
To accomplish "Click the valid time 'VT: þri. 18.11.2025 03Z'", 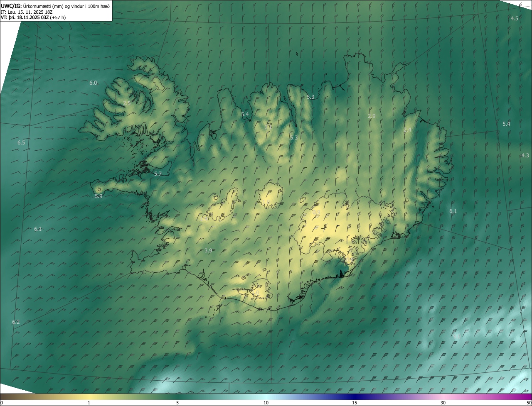I will click(25, 17).
